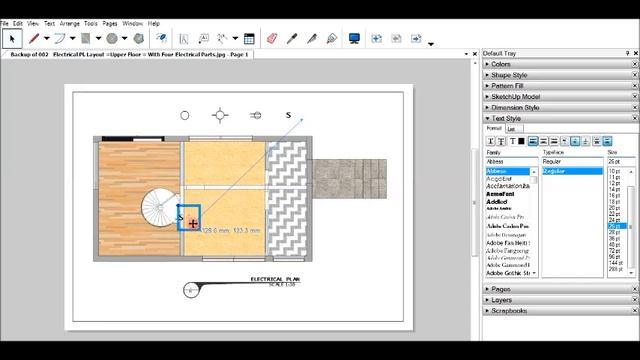The image size is (640, 360).
Task: Anchor text to top
Action: coord(564,141)
